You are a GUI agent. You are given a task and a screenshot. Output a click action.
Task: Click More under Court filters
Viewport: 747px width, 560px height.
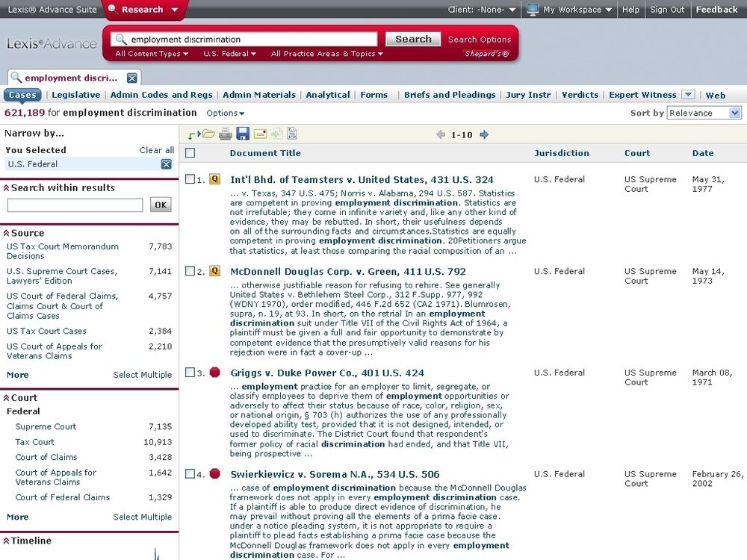tap(18, 517)
